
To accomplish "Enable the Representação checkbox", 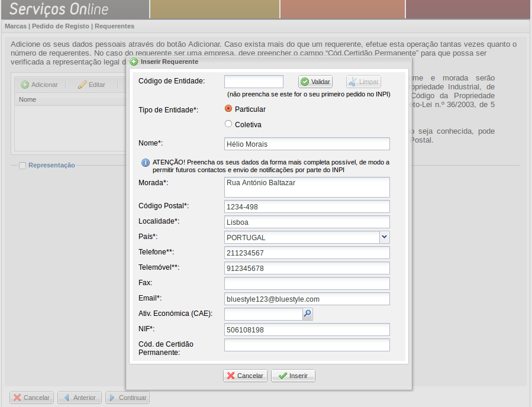I will [x=22, y=166].
